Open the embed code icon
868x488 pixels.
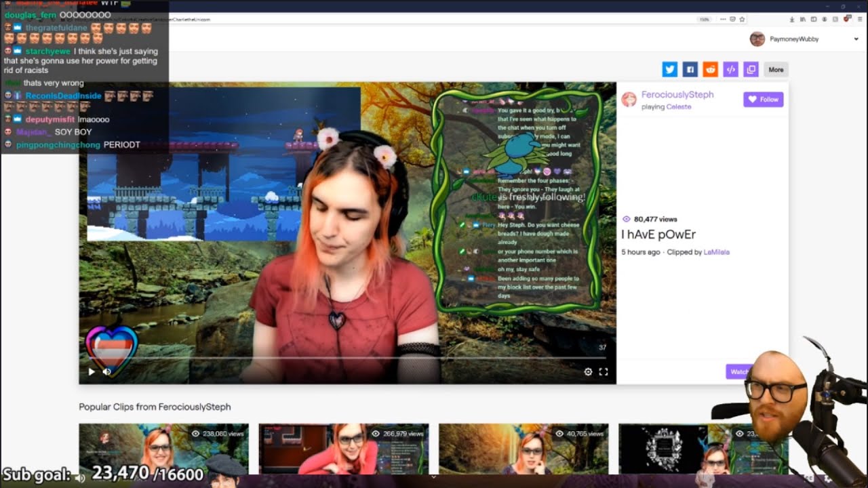731,69
